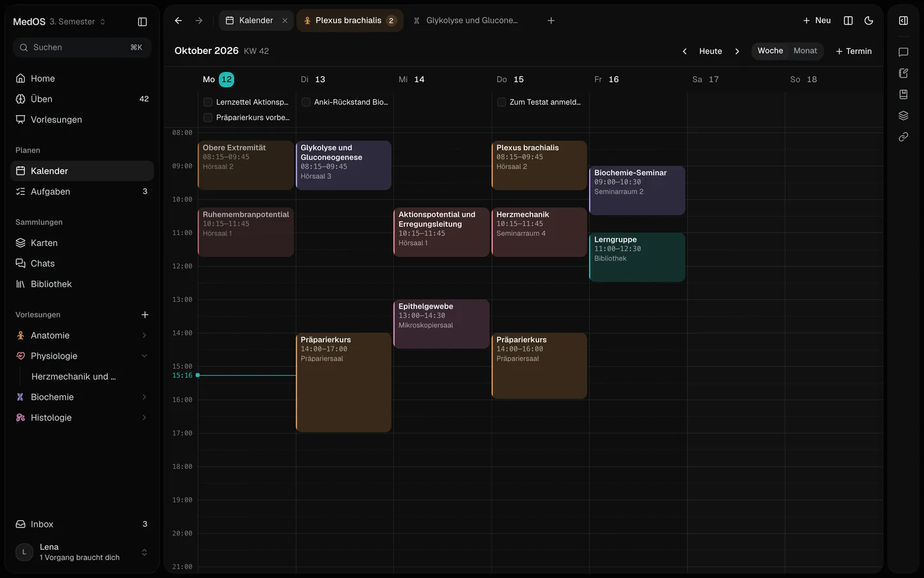Collapse the left sidebar panel icon
924x578 pixels.
[142, 22]
